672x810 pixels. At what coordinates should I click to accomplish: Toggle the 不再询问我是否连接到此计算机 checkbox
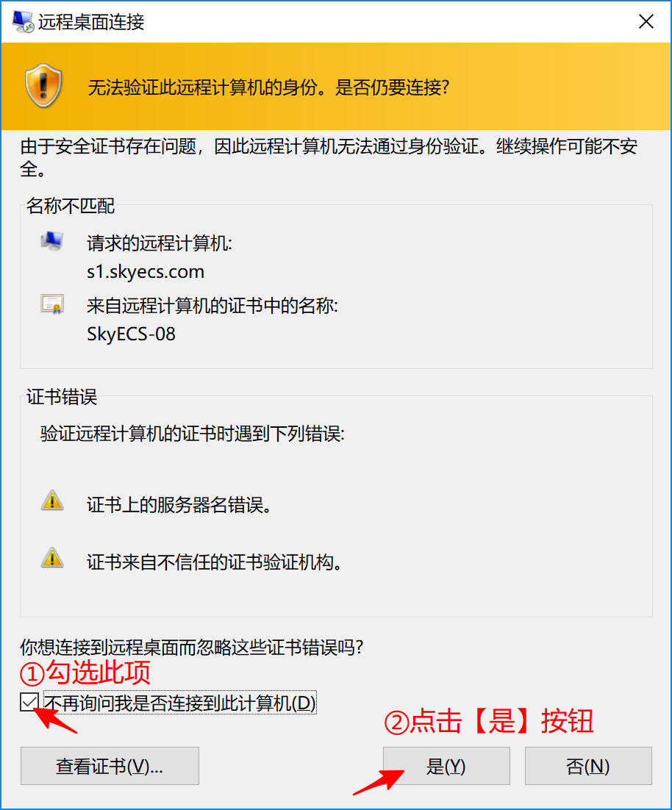tap(29, 703)
